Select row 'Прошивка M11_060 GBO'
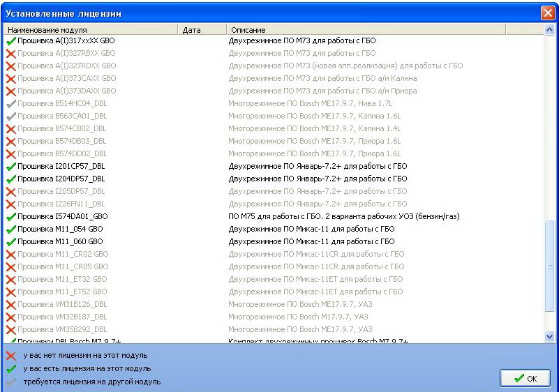 (274, 241)
